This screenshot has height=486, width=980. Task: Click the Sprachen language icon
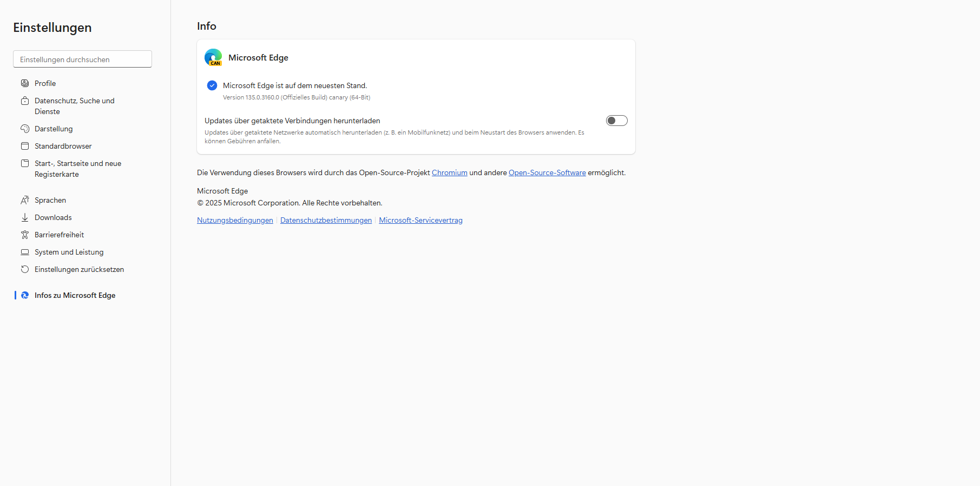pos(25,200)
